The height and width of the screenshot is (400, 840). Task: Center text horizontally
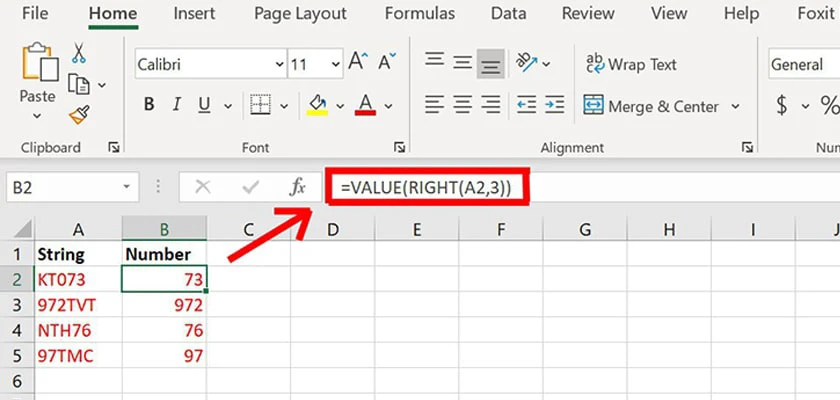point(462,104)
